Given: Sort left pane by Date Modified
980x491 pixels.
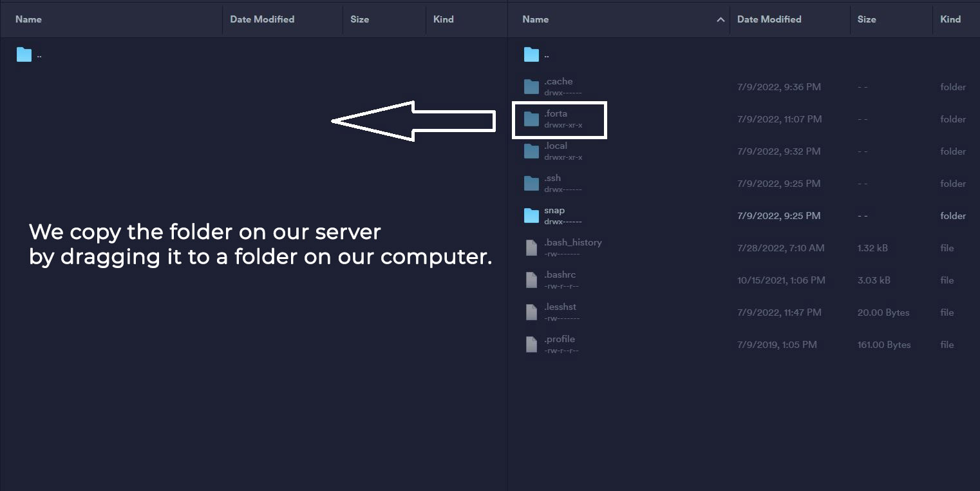Looking at the screenshot, I should [x=262, y=19].
